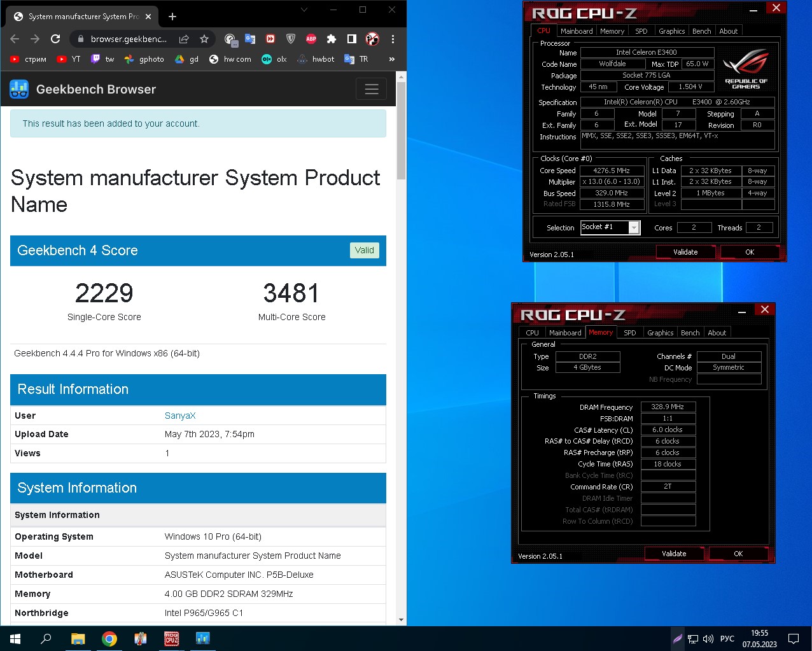Open Chrome three-dot menu
Viewport: 812px width, 651px height.
393,39
